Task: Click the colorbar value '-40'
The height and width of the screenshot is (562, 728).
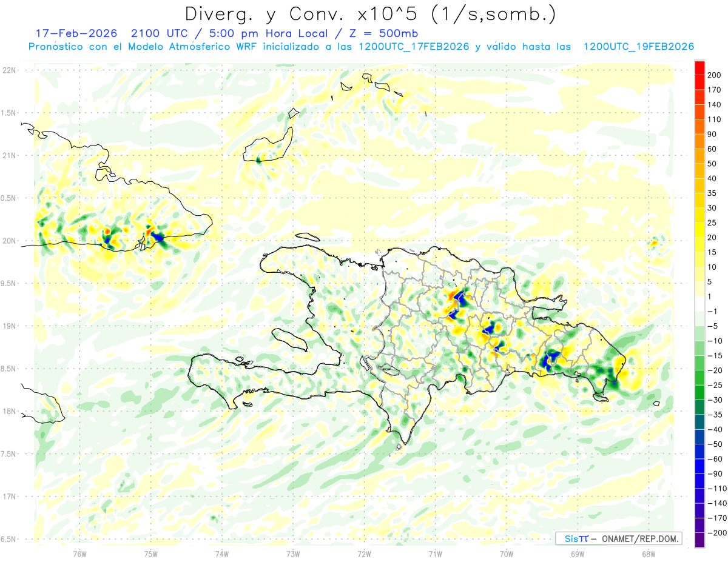Action: click(716, 429)
